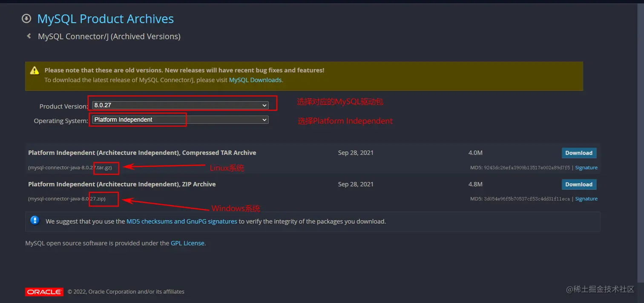644x303 pixels.
Task: Click MySQL Connector/J (Archived Versions) text
Action: point(109,37)
